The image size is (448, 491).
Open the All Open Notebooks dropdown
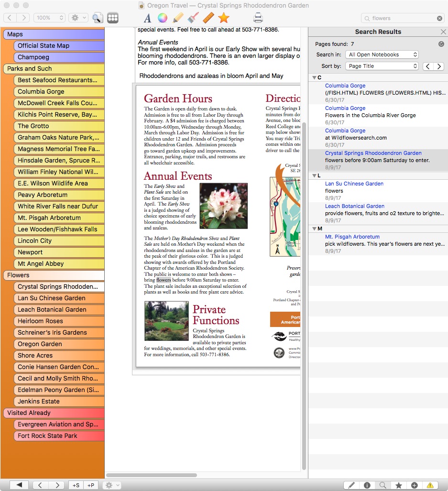(x=382, y=55)
